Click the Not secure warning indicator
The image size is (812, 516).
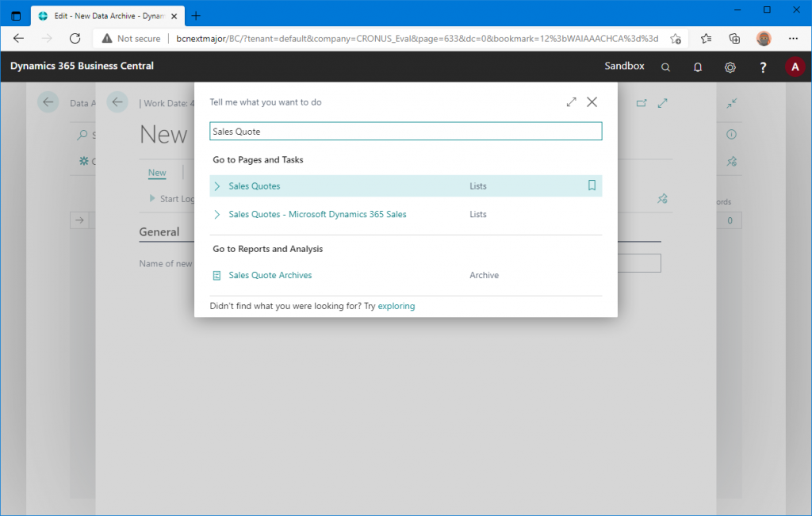[131, 38]
